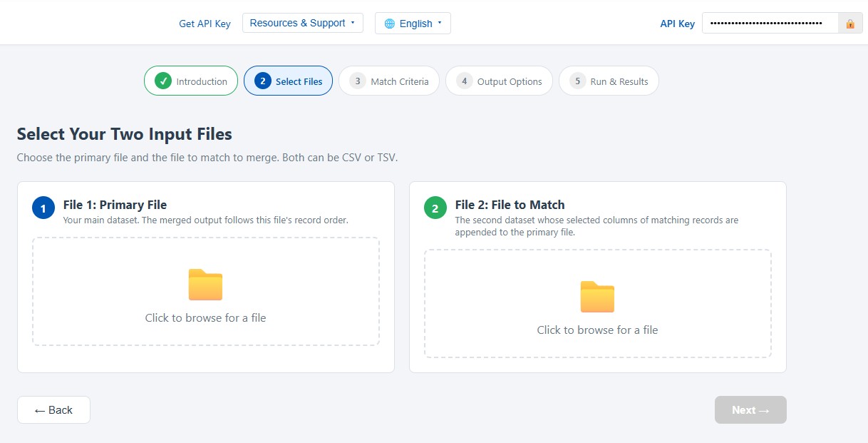
Task: Click the green checkmark on Introduction step
Action: click(163, 81)
